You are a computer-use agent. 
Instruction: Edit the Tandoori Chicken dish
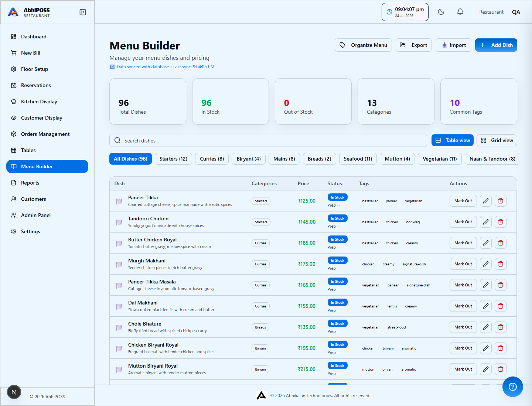coord(486,222)
